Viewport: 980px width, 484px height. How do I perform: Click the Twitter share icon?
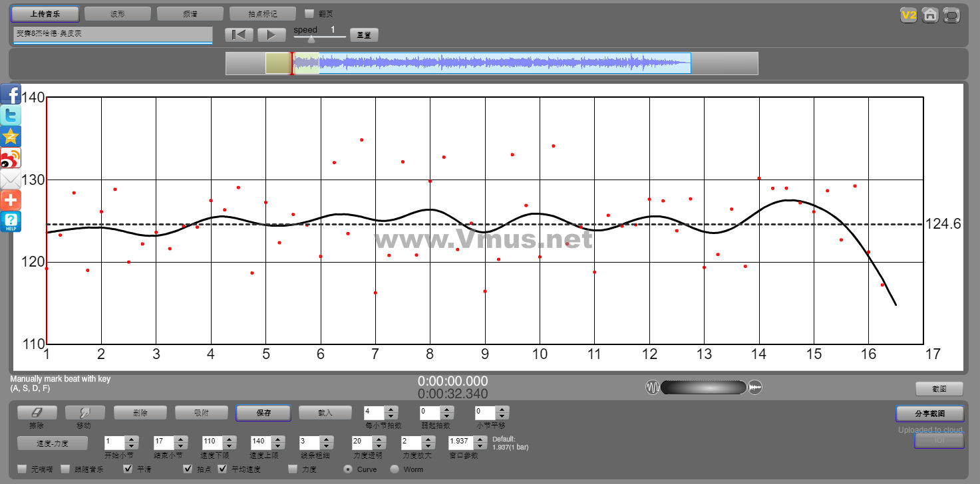point(11,115)
